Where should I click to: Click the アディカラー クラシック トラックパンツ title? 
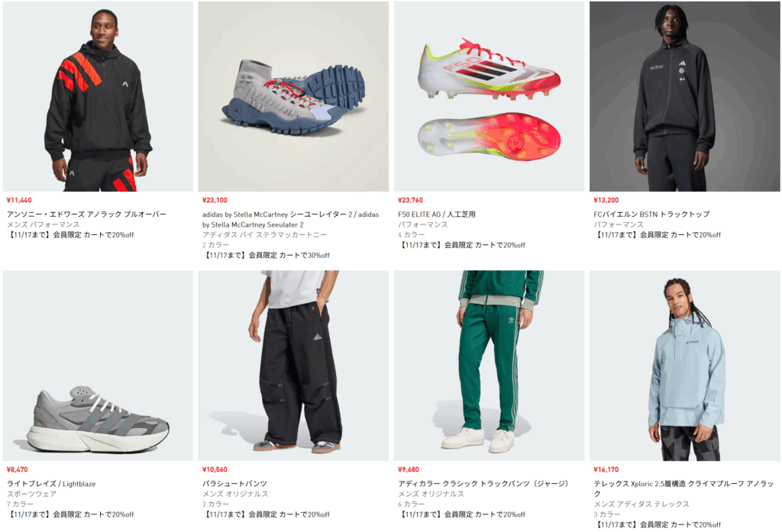[x=483, y=484]
